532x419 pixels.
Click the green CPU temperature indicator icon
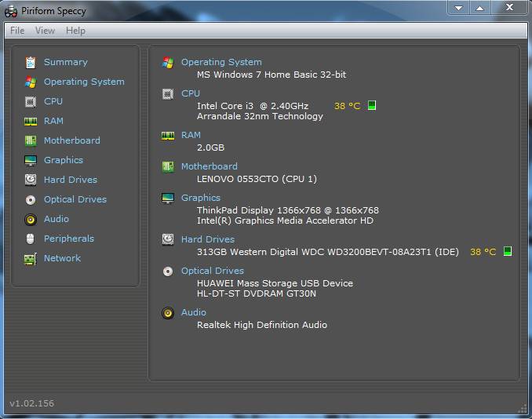pos(372,105)
